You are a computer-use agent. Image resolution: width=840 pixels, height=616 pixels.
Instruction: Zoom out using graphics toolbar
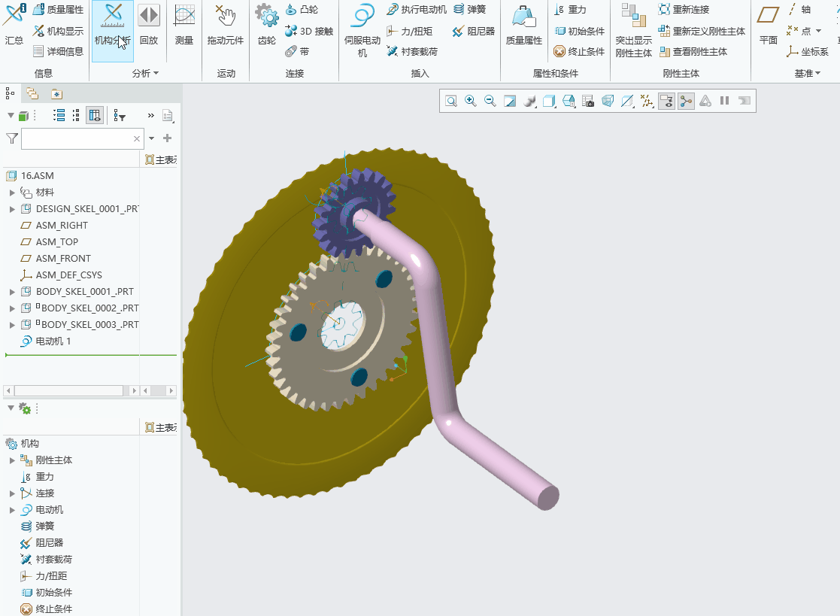490,101
